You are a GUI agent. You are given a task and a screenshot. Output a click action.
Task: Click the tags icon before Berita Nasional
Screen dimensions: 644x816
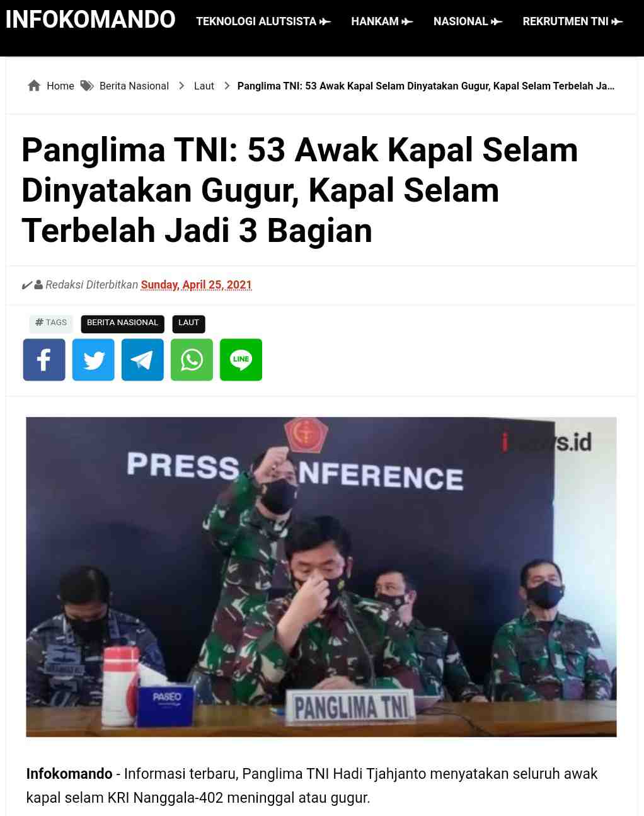point(87,86)
